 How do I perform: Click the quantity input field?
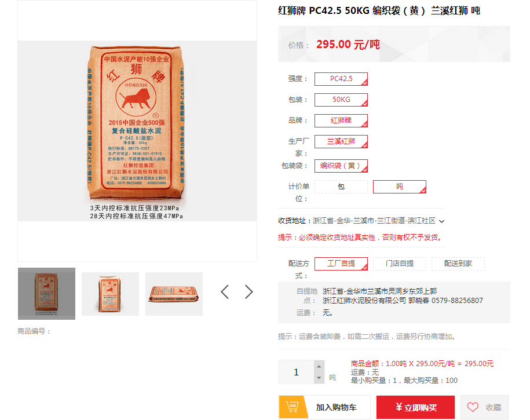tap(296, 372)
